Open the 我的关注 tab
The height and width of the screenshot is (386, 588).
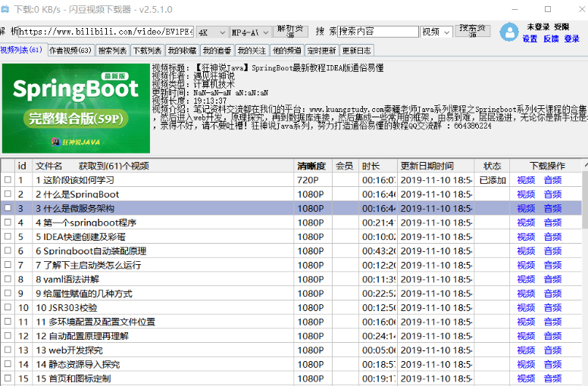pos(252,51)
